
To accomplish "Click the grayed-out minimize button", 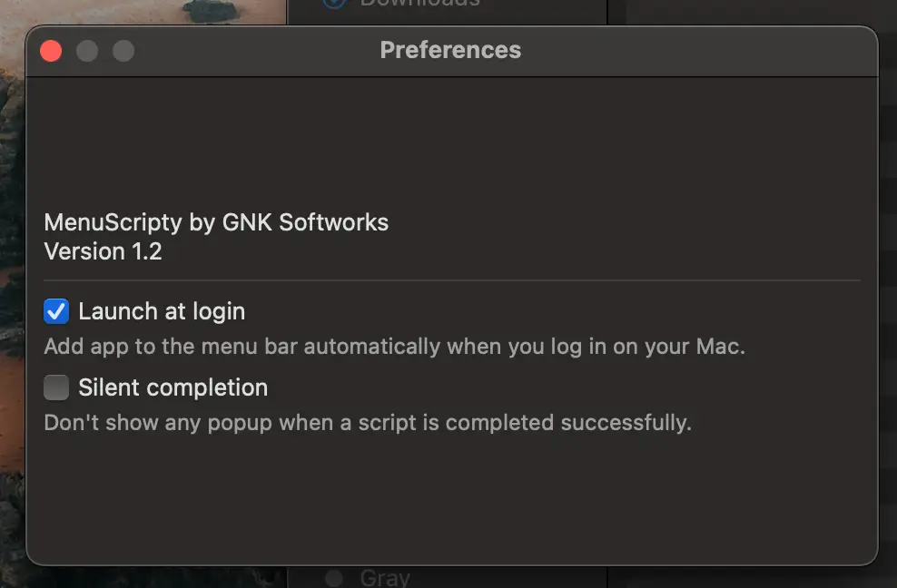I will click(87, 51).
